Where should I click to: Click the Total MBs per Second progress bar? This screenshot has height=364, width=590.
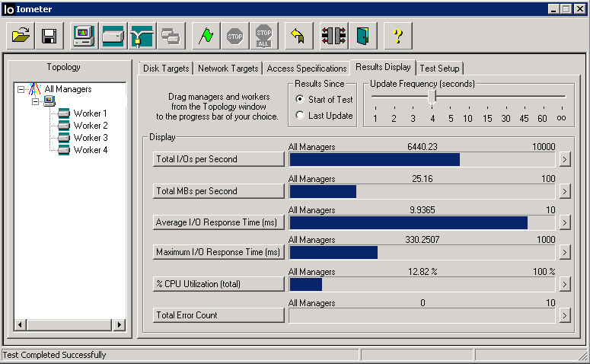pos(422,192)
